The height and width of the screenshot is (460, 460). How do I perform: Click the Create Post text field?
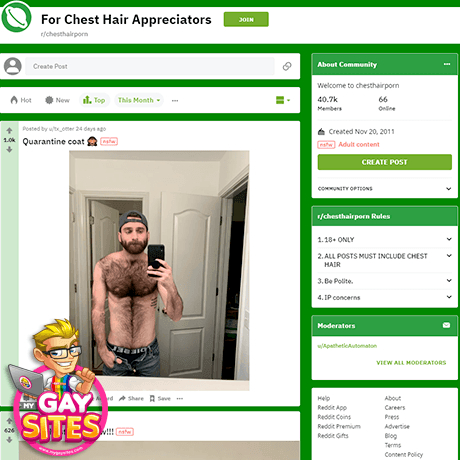150,66
